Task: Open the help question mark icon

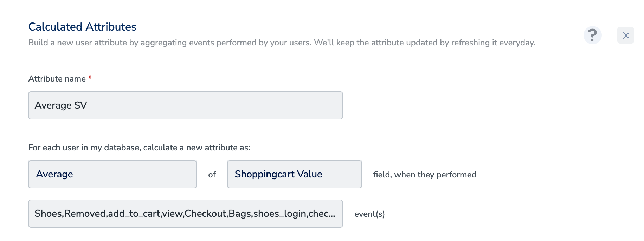Action: click(x=592, y=35)
